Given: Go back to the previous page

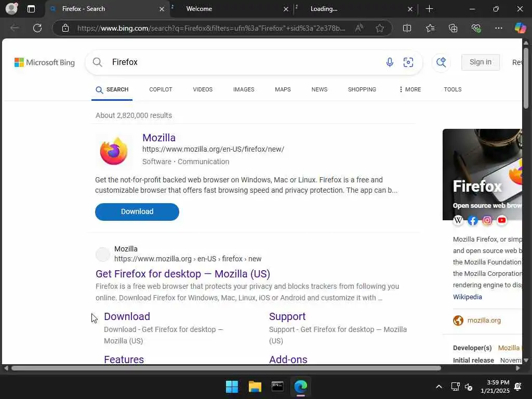Looking at the screenshot, I should tap(15, 28).
